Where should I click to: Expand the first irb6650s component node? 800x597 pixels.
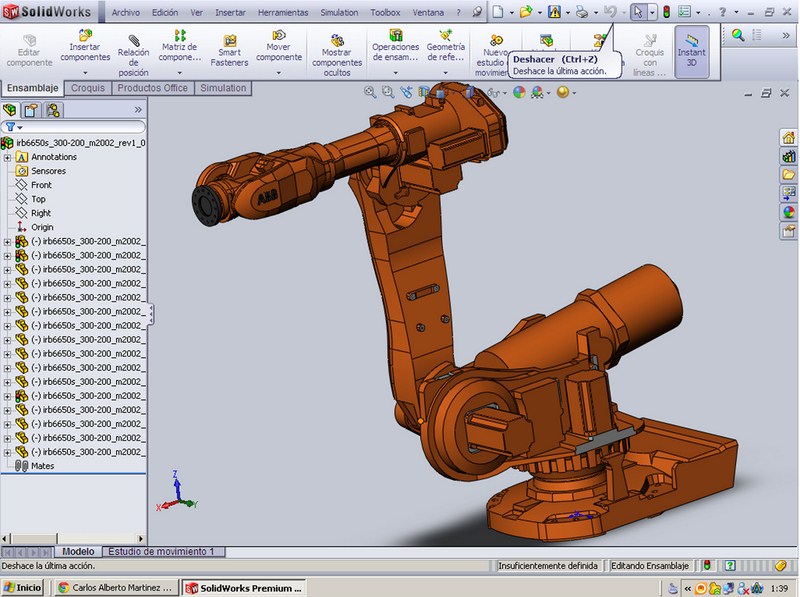7,241
